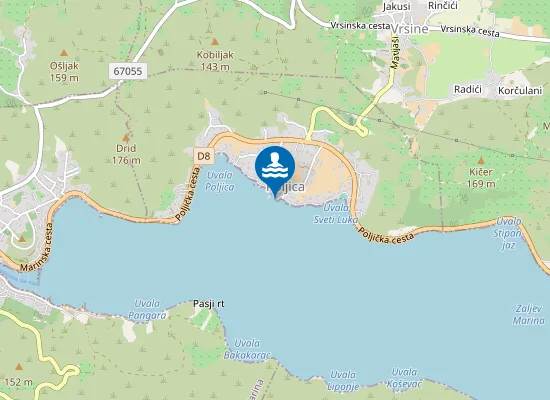Click the Drid 176 m peak triangle
This screenshot has height=400, width=550.
coord(126,138)
